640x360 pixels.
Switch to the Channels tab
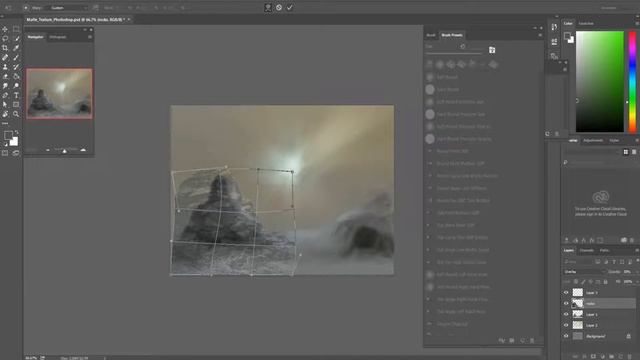587,250
